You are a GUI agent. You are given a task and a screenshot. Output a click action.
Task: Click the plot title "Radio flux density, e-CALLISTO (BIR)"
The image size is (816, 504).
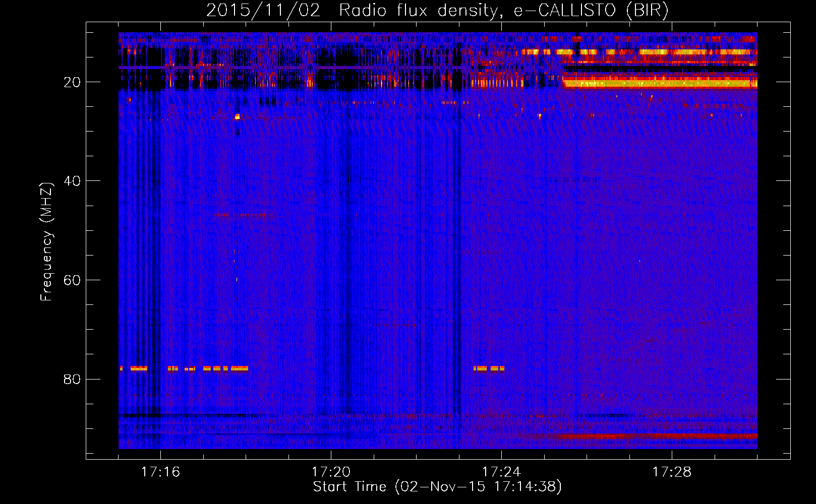[504, 11]
